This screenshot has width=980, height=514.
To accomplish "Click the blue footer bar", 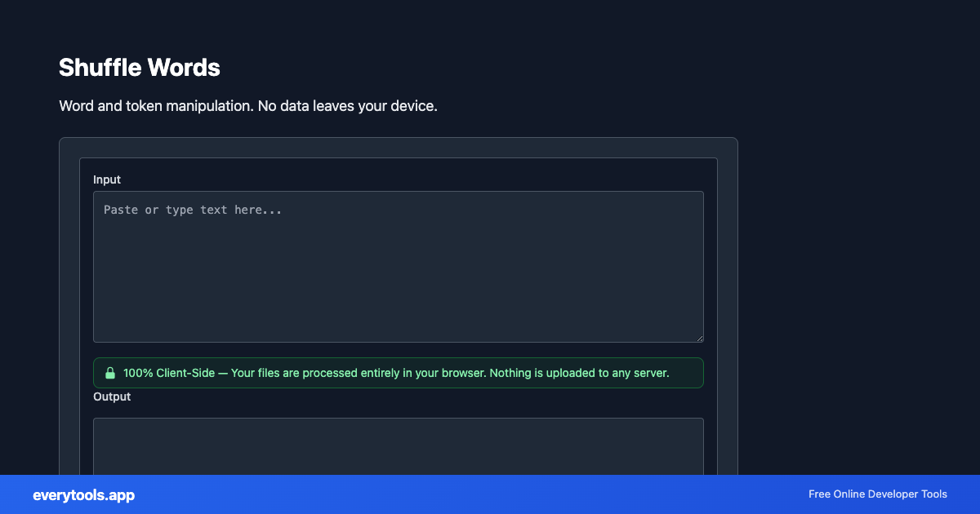I will click(x=490, y=495).
